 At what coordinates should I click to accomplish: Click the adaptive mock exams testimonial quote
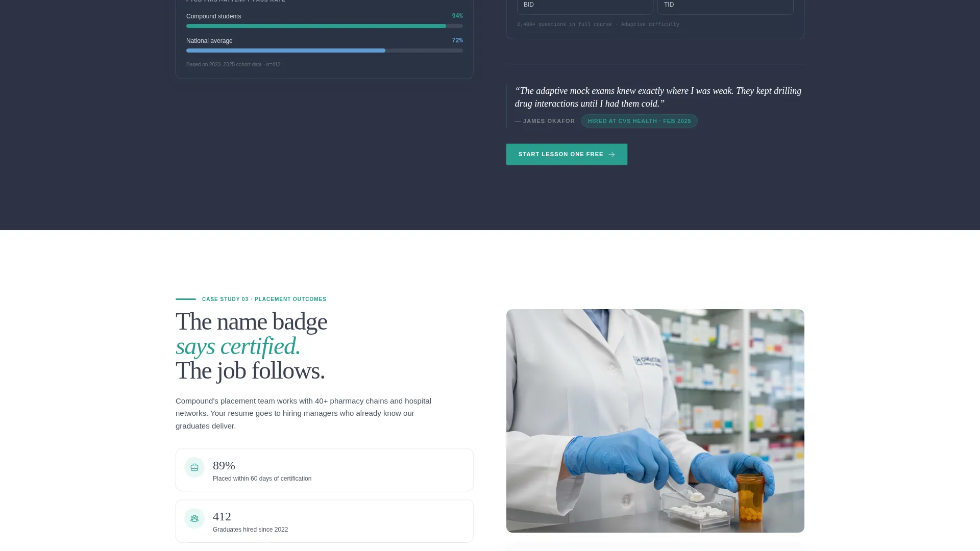(658, 97)
